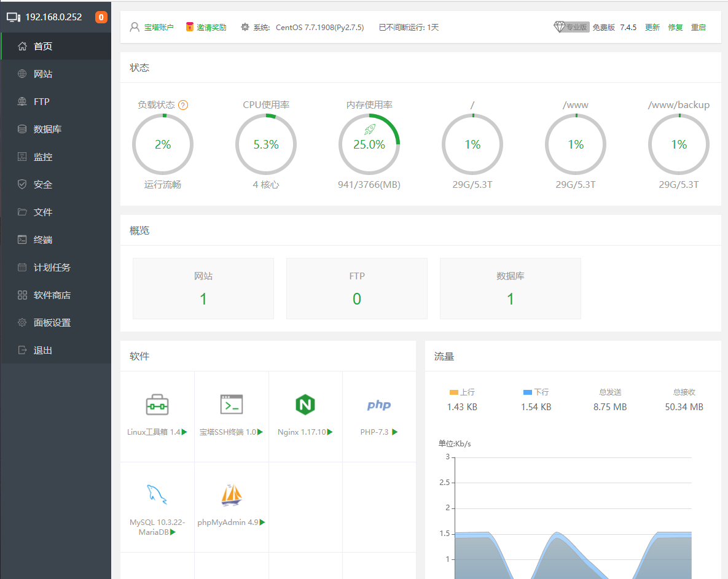Viewport: 728px width, 579px height.
Task: Open the MySQL dolphin icon
Action: pos(157,494)
